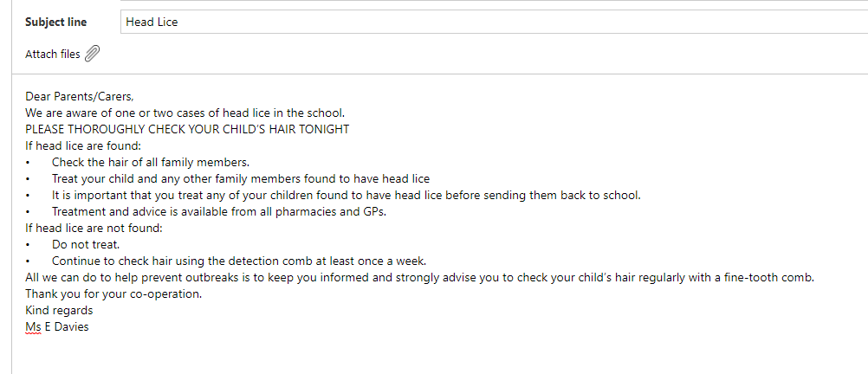Click the paperclip attach files icon

(93, 54)
